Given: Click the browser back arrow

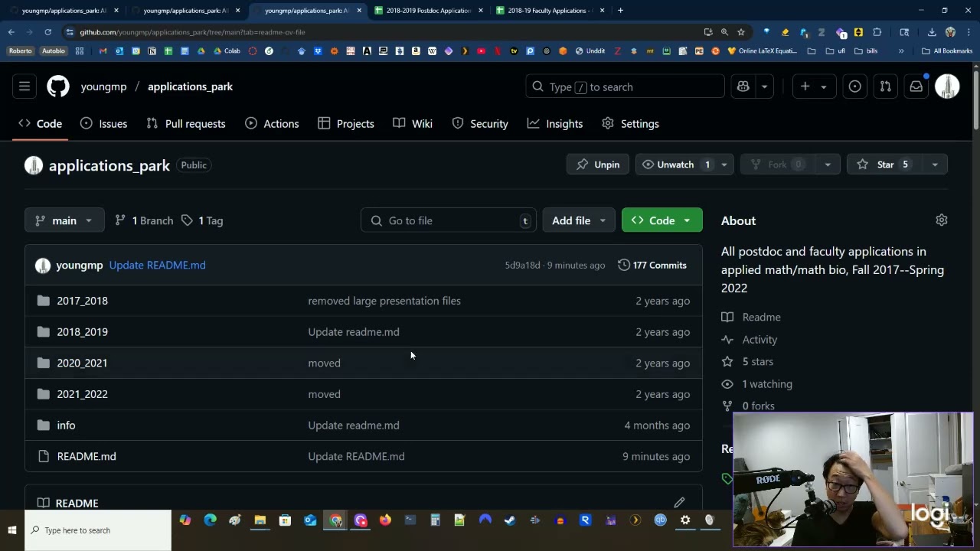Looking at the screenshot, I should [x=11, y=32].
